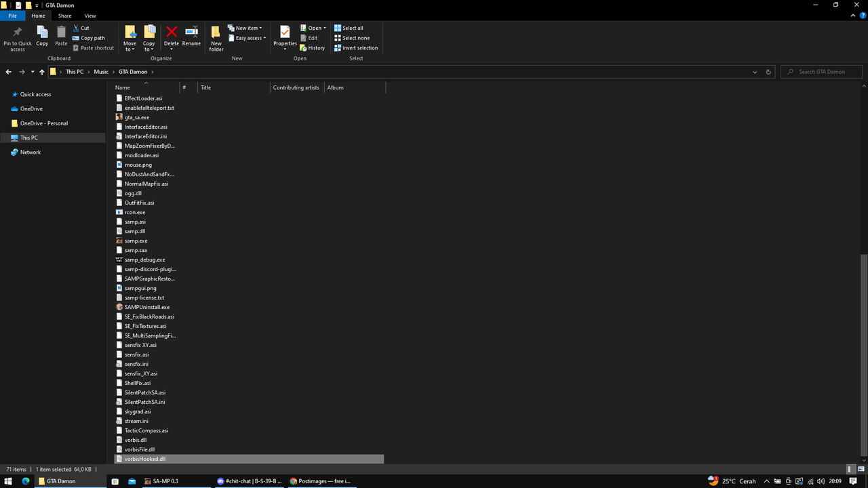
Task: Expand address bar previous locations dropdown
Action: pyautogui.click(x=755, y=72)
